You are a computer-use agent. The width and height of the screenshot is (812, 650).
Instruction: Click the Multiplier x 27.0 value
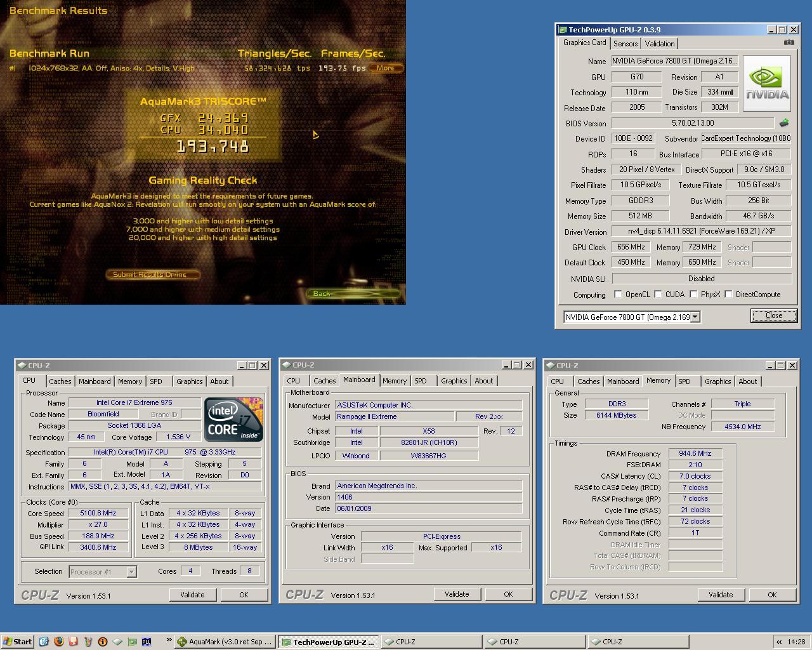click(x=98, y=524)
